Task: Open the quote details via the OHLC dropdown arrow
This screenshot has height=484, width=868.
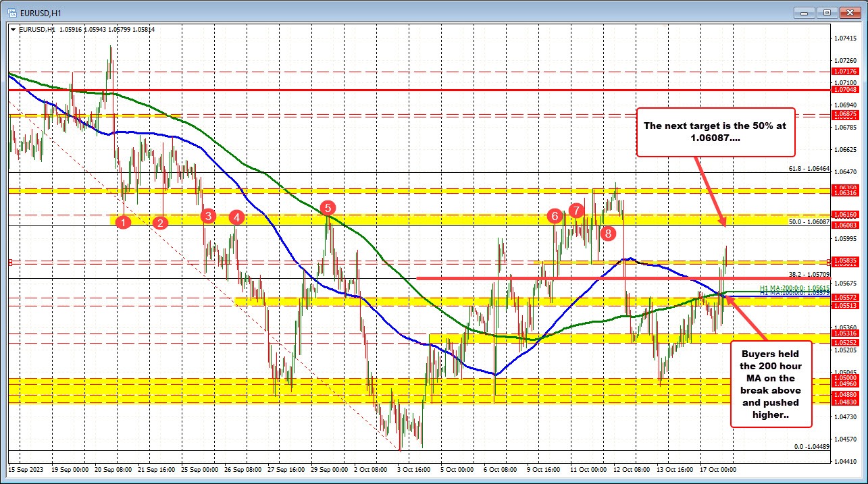Action: (x=14, y=29)
